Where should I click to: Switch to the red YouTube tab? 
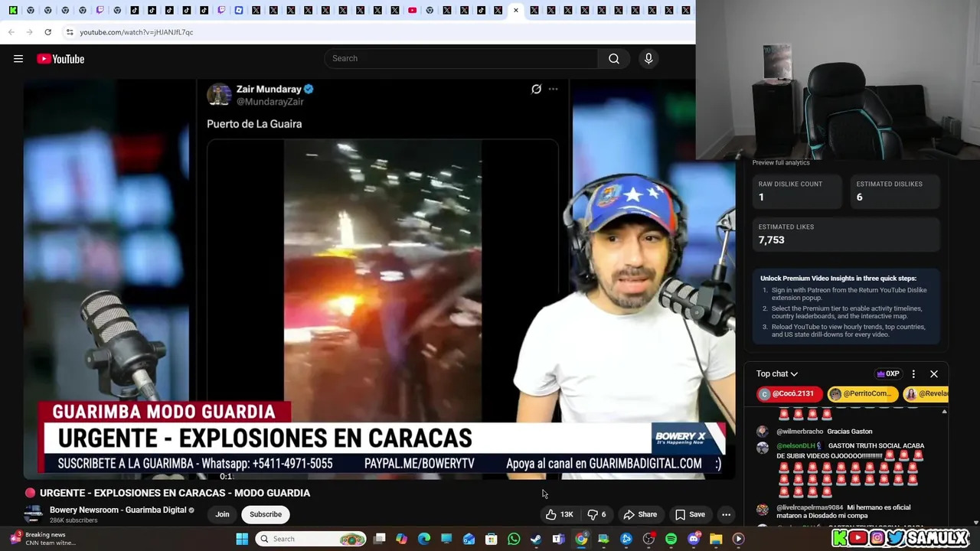[412, 10]
